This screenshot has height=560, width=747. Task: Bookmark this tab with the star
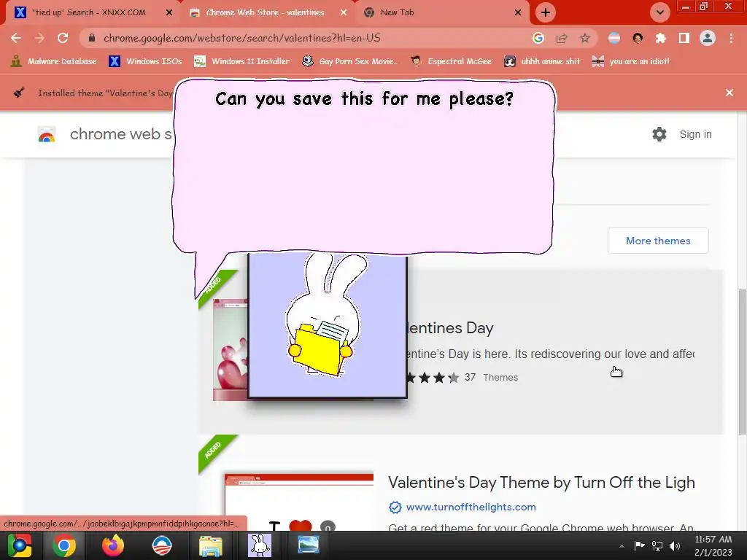coord(585,38)
